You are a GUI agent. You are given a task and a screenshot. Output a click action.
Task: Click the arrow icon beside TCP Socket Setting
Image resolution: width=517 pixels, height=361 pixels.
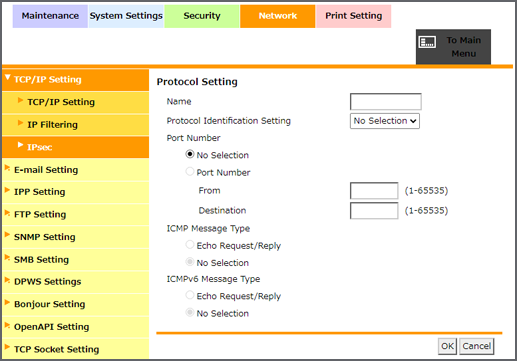(x=7, y=347)
